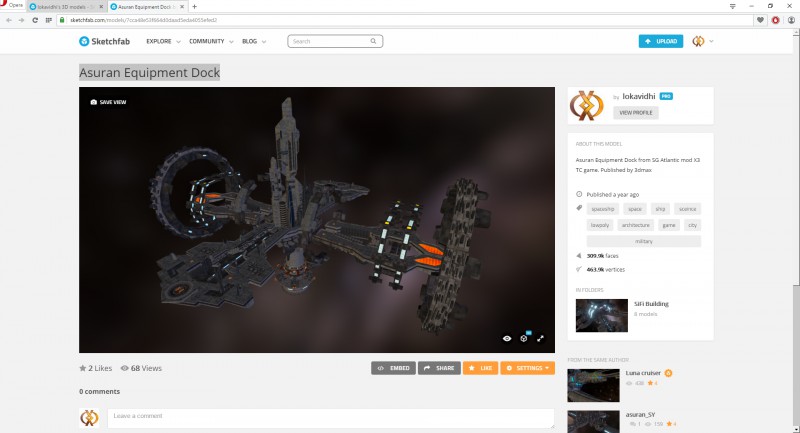Click the SHARE button
The image size is (800, 433).
[x=439, y=368]
